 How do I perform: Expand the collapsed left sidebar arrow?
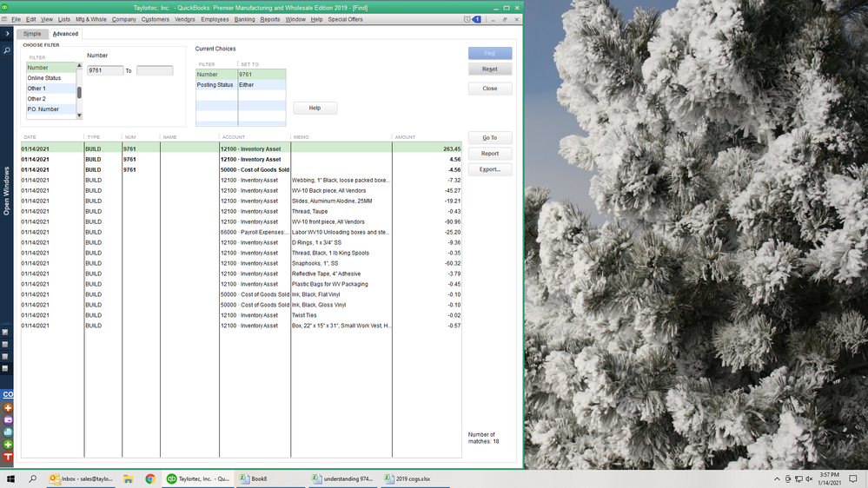click(7, 34)
